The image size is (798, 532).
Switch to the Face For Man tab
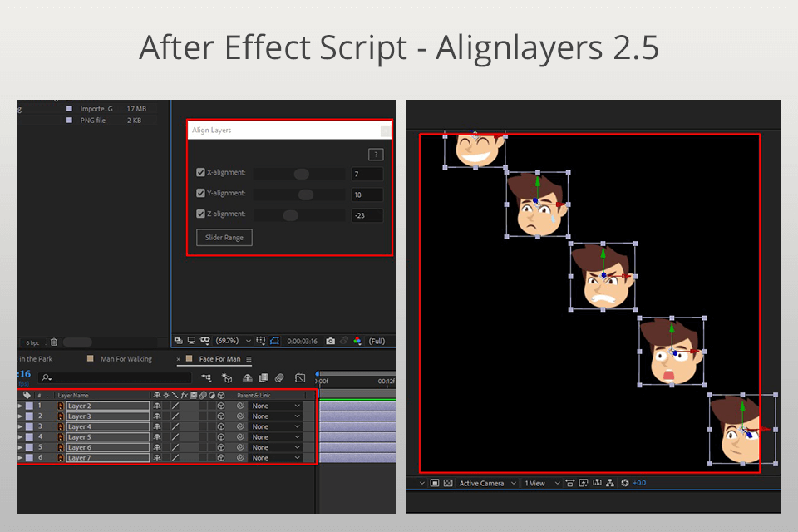(x=220, y=359)
